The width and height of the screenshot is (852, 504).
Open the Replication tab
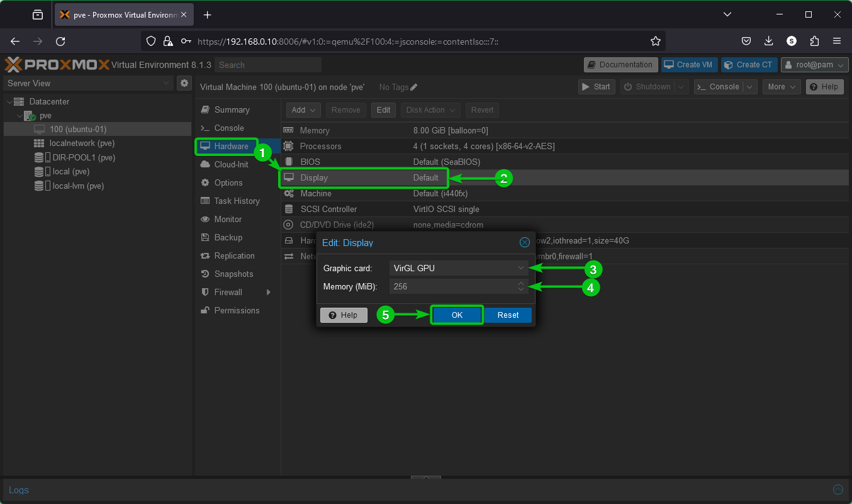pyautogui.click(x=238, y=255)
